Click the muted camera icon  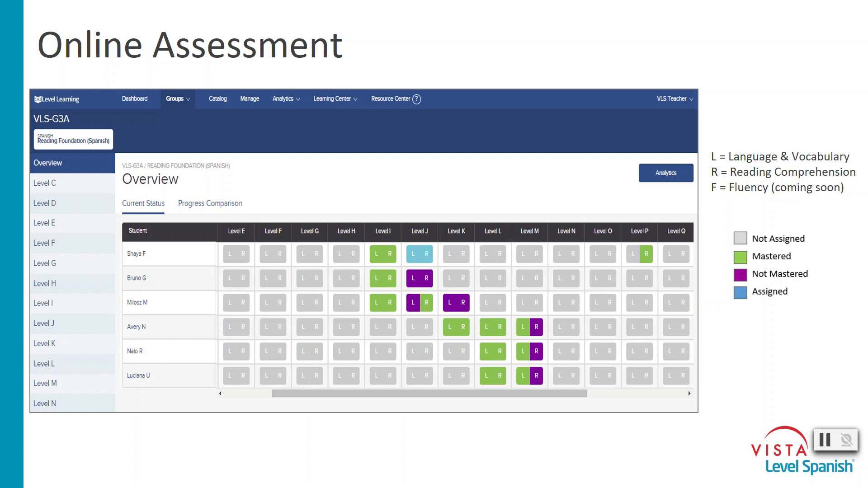pyautogui.click(x=846, y=440)
